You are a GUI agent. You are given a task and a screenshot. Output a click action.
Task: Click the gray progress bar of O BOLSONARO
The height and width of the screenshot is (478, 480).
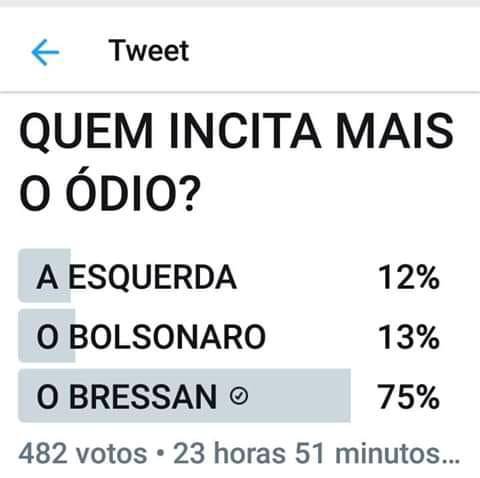click(46, 336)
